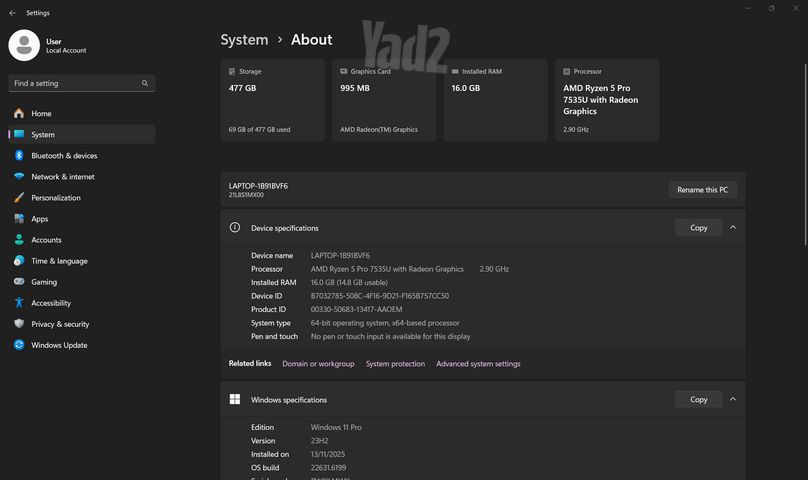
Task: Click the version 23H2 value
Action: click(319, 441)
